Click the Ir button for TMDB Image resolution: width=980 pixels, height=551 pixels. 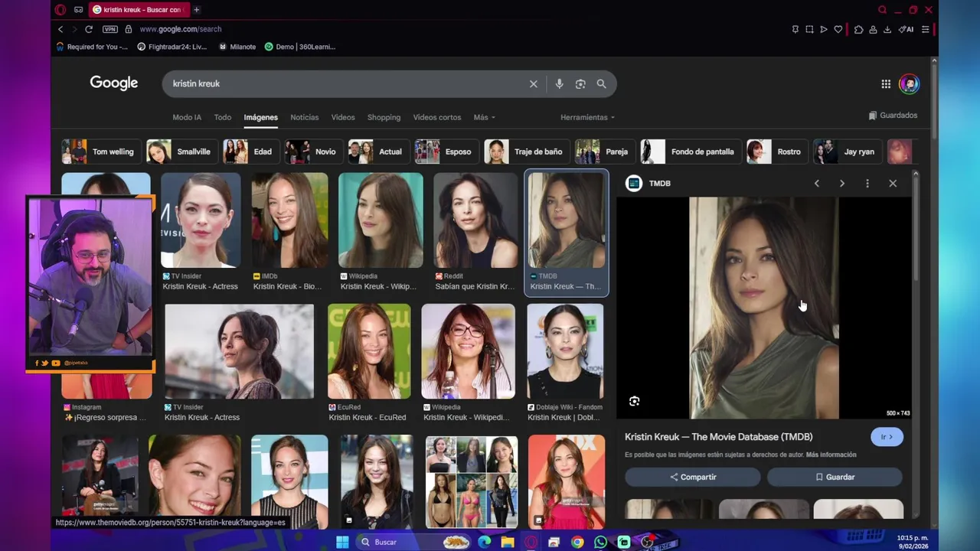pyautogui.click(x=887, y=437)
